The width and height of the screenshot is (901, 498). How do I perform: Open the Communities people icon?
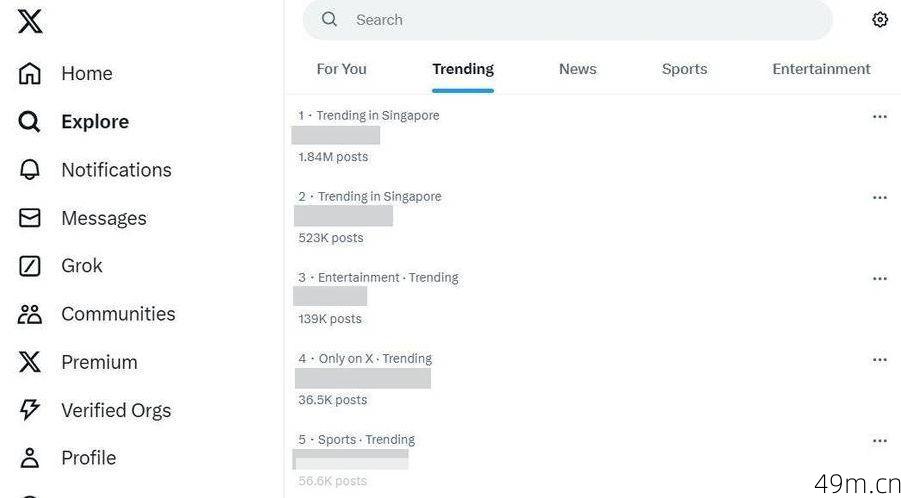(29, 314)
